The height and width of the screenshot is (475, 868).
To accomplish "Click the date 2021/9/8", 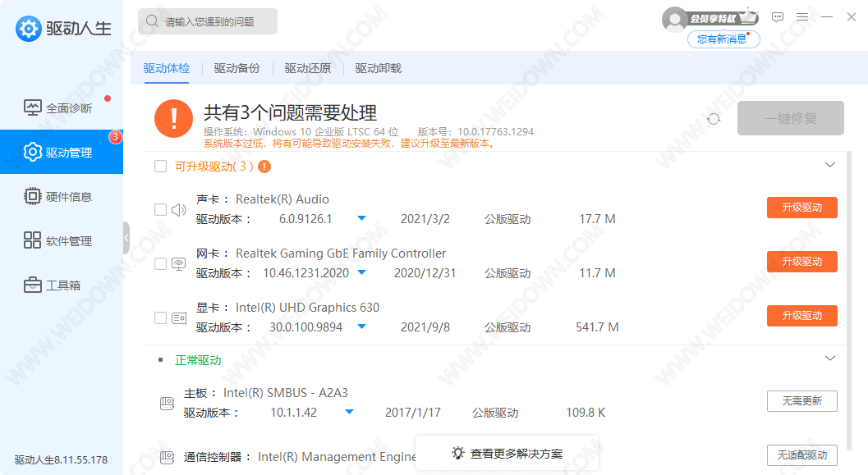I will click(425, 327).
